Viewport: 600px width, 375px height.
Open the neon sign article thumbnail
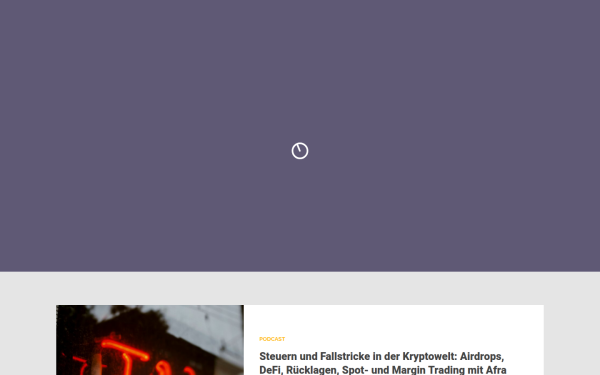pos(150,340)
